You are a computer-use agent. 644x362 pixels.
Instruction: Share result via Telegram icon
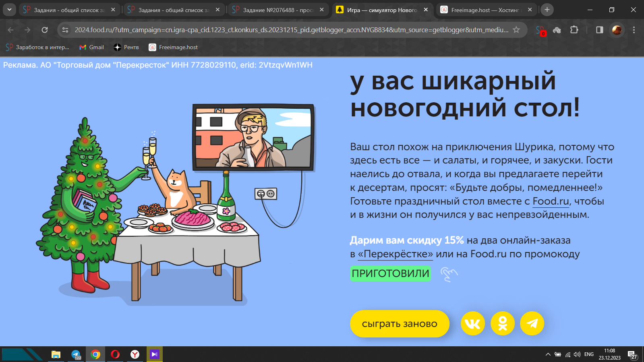coord(532,323)
